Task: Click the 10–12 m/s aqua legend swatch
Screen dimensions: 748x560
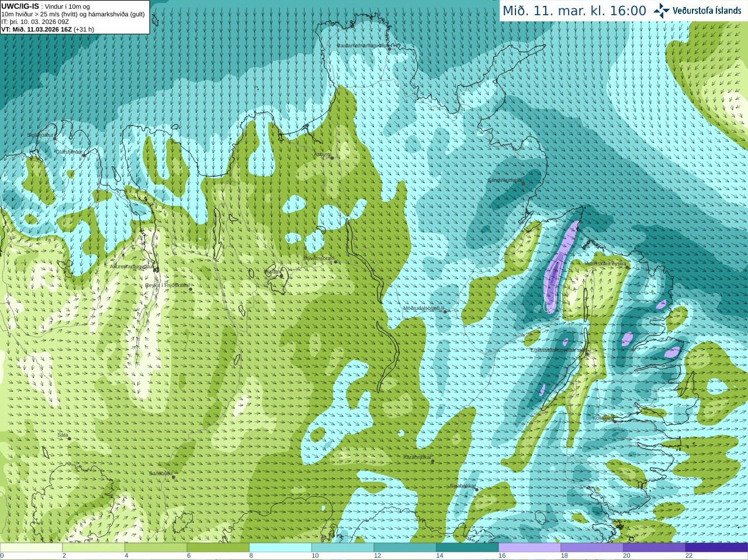Action: tap(343, 548)
